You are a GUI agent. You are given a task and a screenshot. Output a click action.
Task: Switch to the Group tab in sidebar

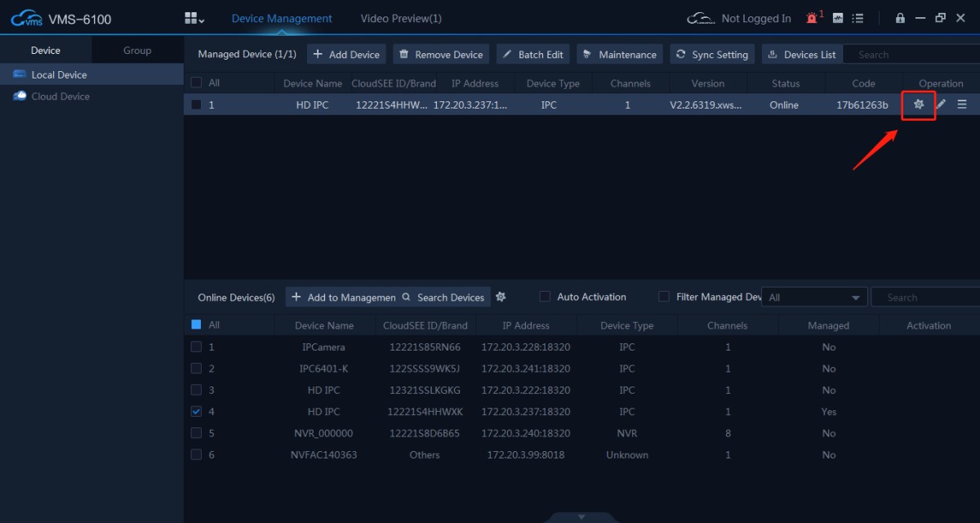137,51
